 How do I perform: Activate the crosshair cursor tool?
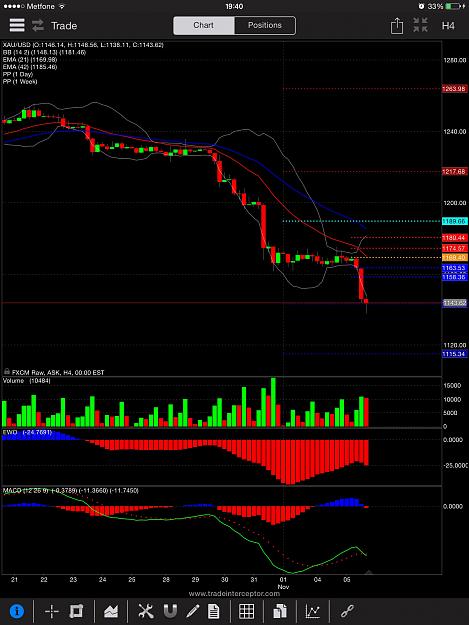click(x=52, y=611)
